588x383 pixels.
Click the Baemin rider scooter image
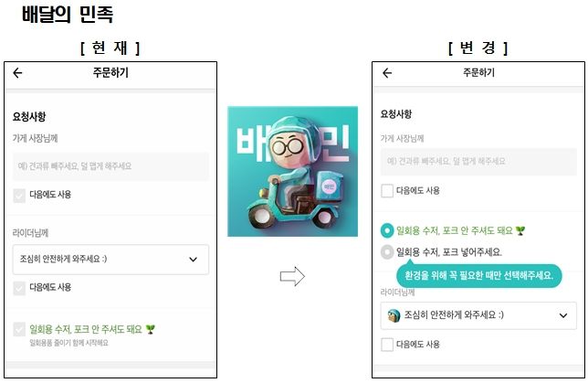click(292, 171)
